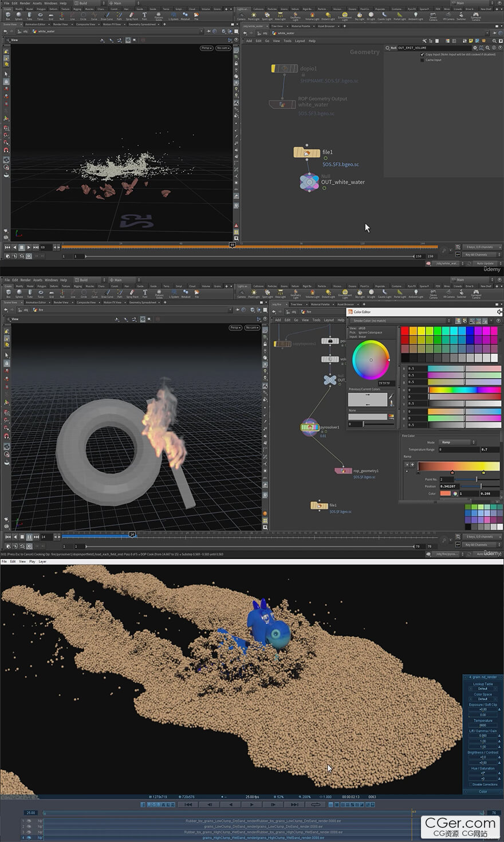Click the hue wheel in Color Editor

(x=371, y=360)
